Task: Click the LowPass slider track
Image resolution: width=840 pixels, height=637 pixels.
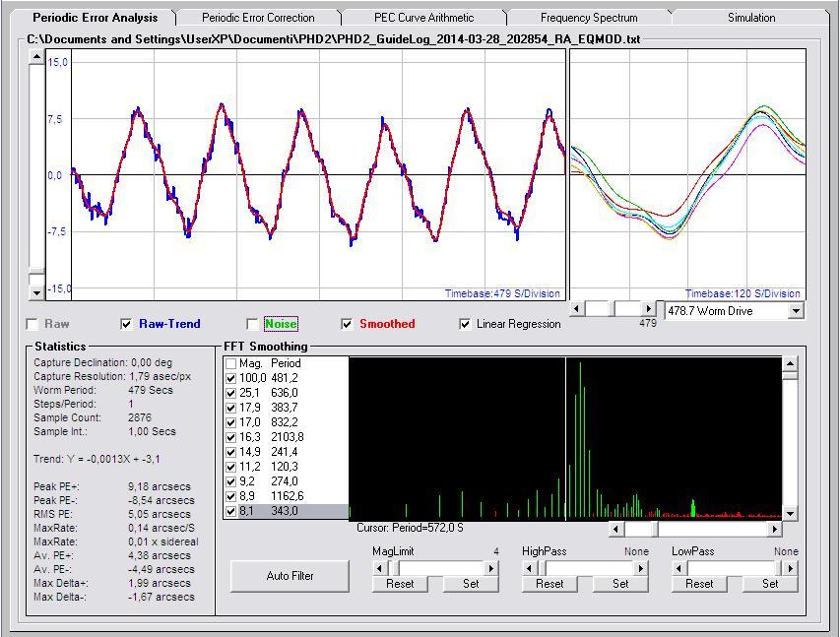Action: pos(732,568)
